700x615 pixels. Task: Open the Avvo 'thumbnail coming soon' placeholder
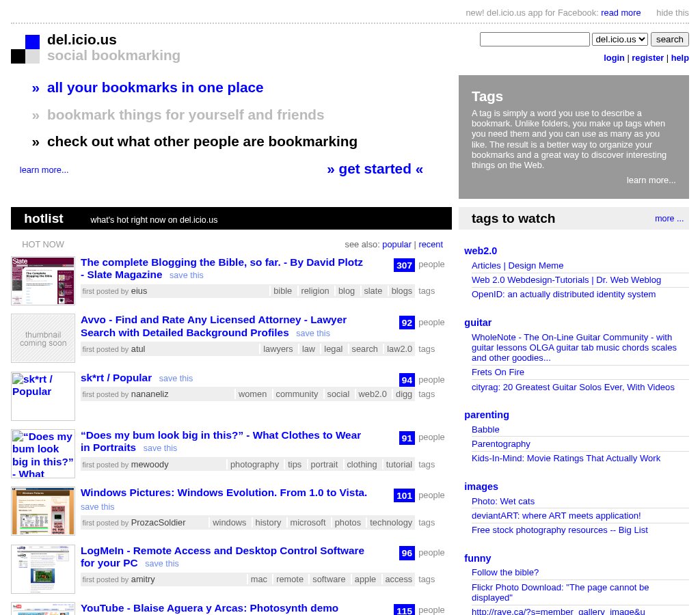coord(43,338)
